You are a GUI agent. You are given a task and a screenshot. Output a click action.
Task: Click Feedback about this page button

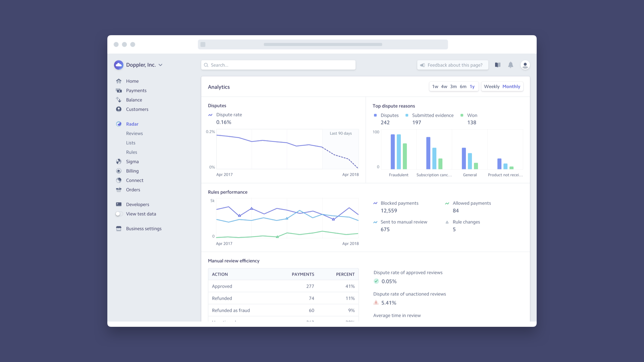[x=453, y=65]
